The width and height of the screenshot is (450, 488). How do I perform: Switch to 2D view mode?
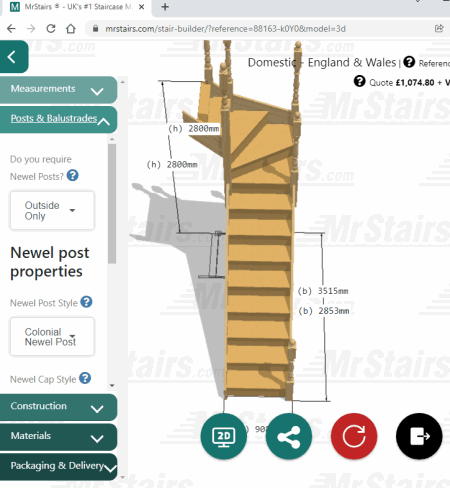pos(224,436)
